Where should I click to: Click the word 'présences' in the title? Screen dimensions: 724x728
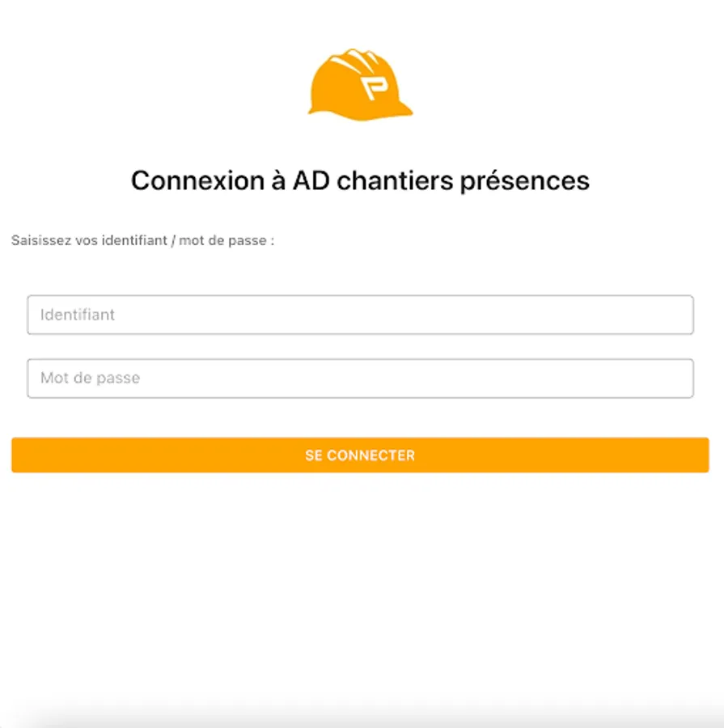coord(524,180)
